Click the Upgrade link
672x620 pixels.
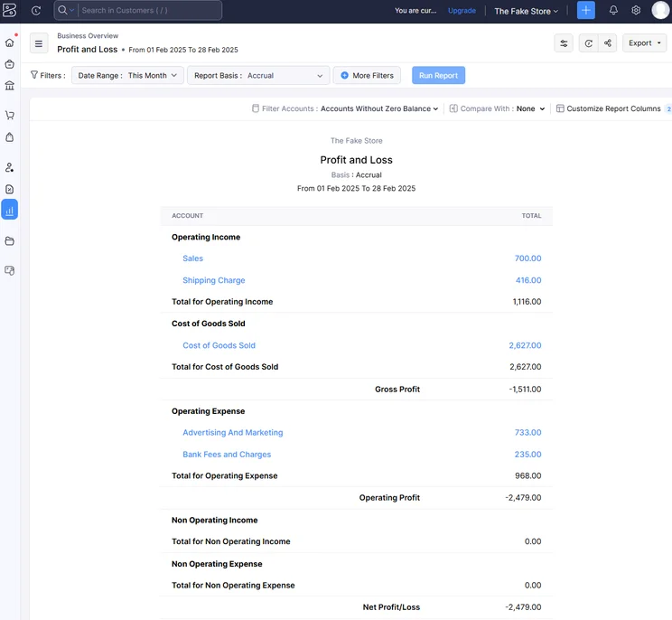462,11
